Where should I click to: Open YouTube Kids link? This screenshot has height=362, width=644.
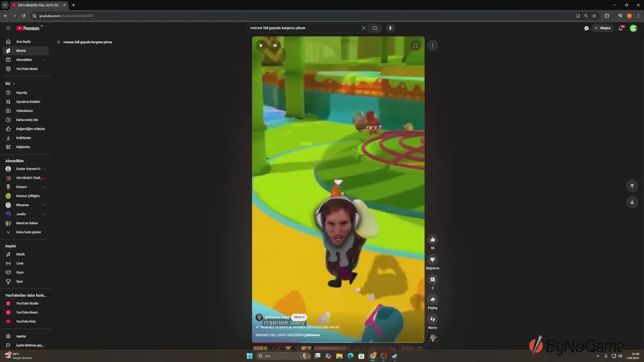[26, 321]
